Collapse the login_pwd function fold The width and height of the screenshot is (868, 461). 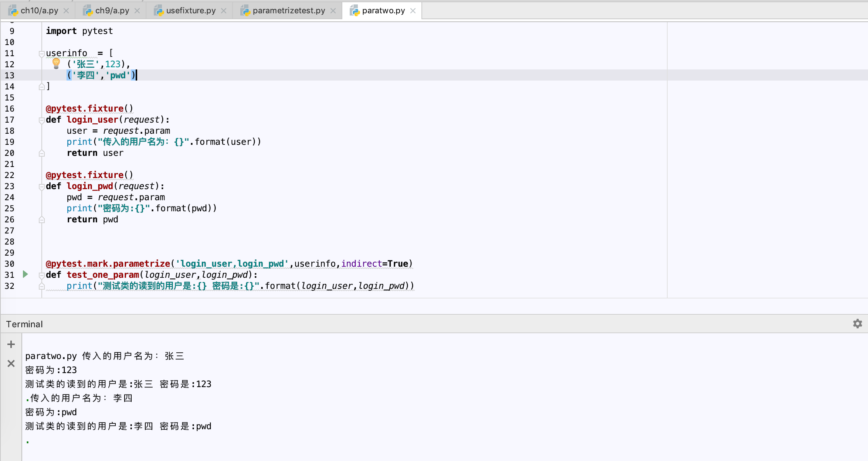(41, 187)
